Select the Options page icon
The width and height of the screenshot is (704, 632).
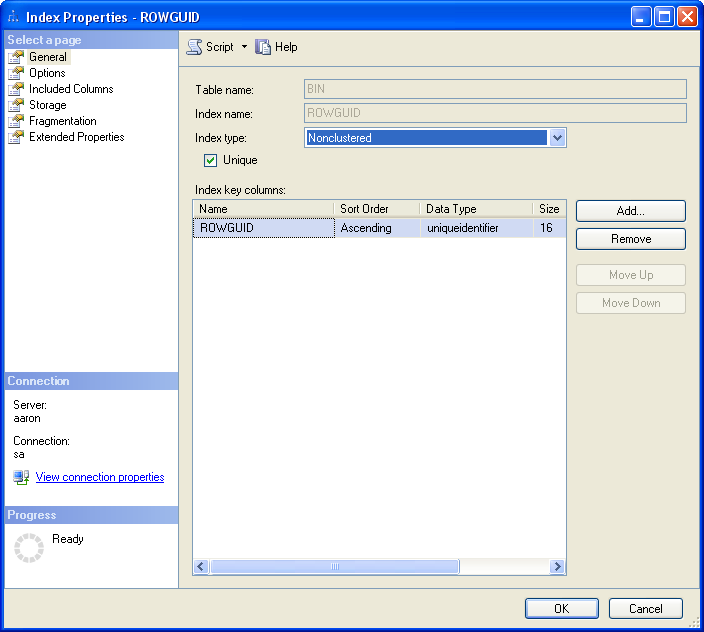click(x=16, y=73)
